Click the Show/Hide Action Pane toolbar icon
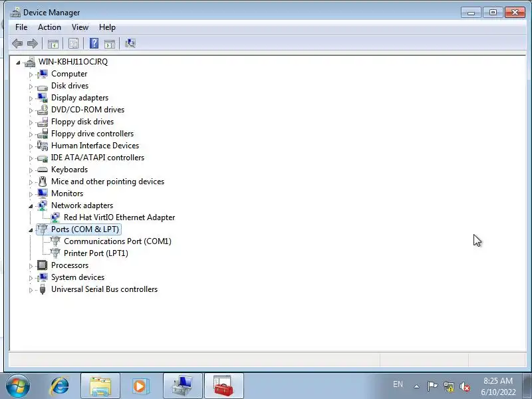The height and width of the screenshot is (399, 532). 110,43
